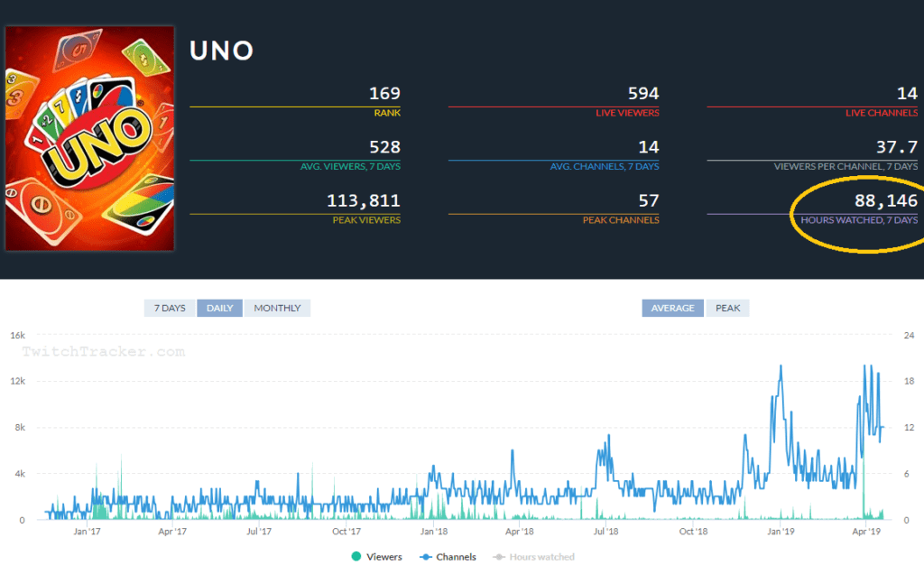The height and width of the screenshot is (565, 924).
Task: Click the AVG. CHANNELS, 7 DAYS label
Action: (x=605, y=166)
